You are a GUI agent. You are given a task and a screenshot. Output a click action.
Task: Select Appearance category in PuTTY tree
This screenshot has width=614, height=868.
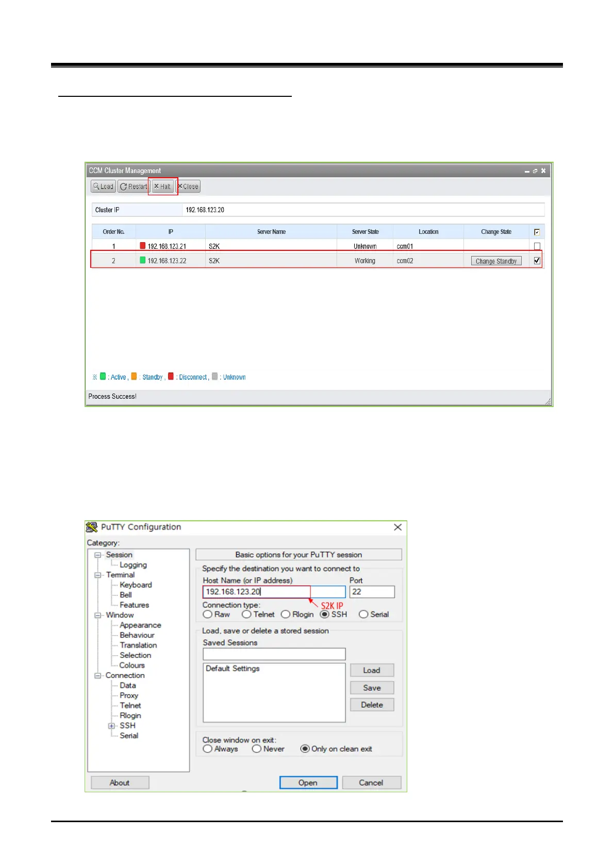tap(140, 625)
